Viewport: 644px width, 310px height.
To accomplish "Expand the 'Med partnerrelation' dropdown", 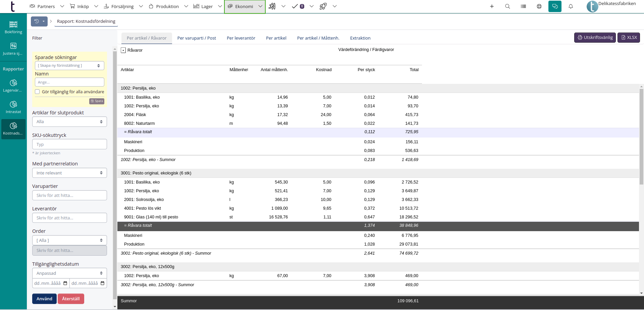I will pos(69,173).
